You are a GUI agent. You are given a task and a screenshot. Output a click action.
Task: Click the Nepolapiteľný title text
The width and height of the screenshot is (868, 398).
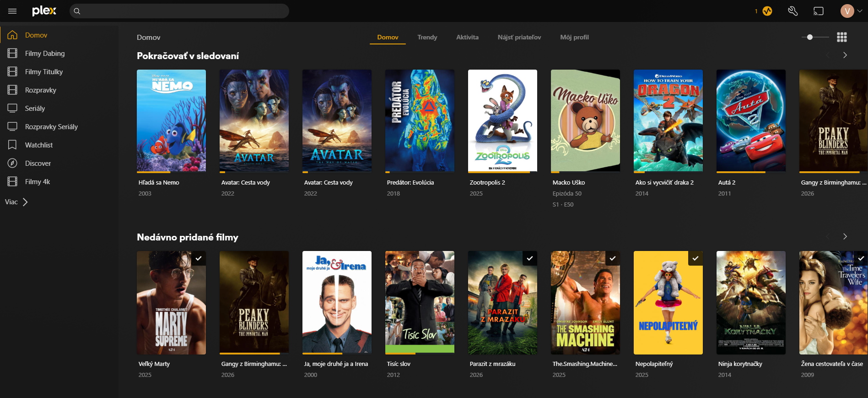(654, 364)
